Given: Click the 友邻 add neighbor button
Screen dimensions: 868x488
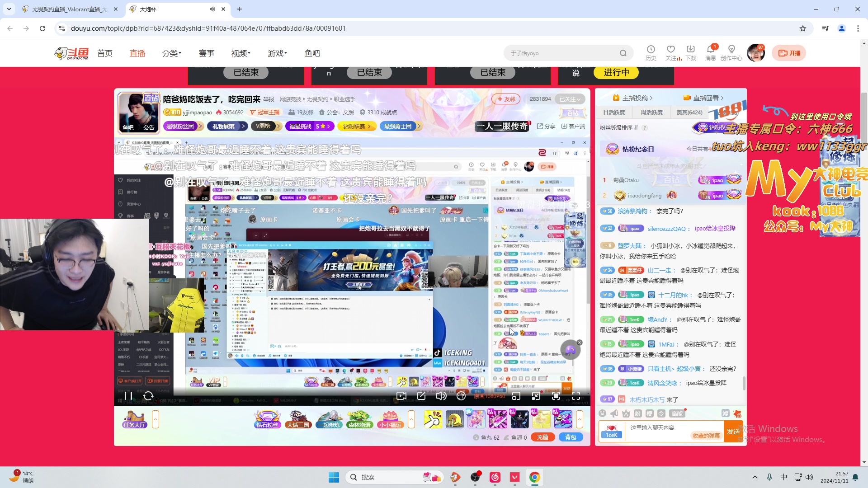Looking at the screenshot, I should coord(506,99).
